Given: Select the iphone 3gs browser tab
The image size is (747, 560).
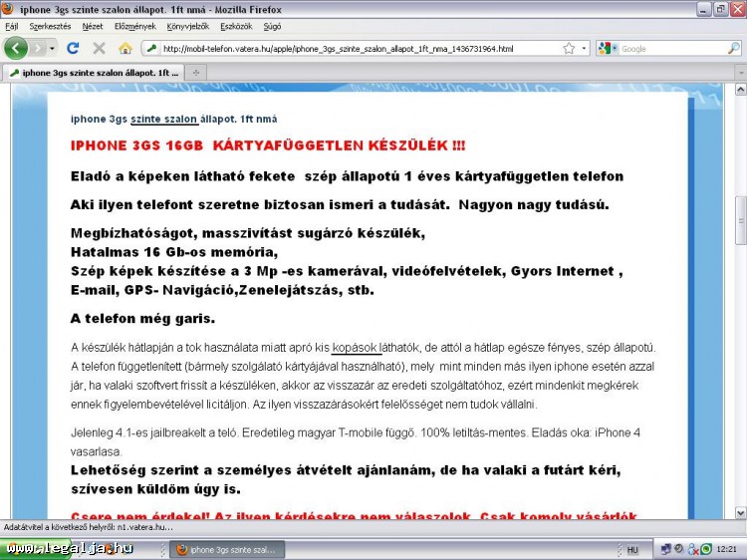Looking at the screenshot, I should [x=93, y=73].
